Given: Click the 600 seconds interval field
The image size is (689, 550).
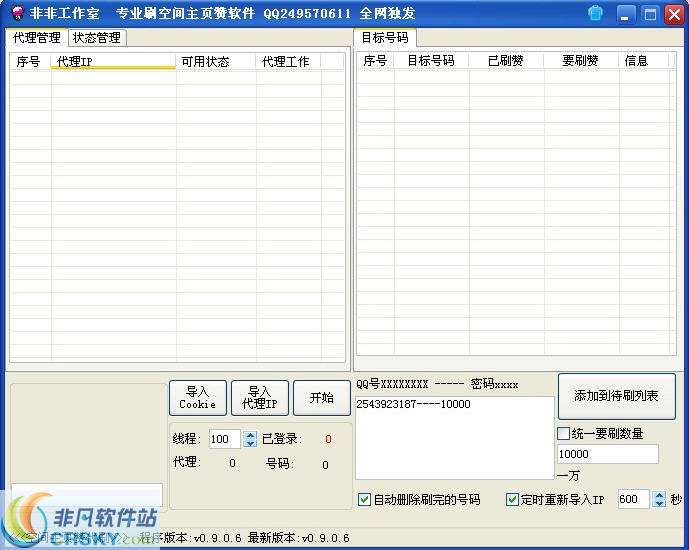Looking at the screenshot, I should (633, 499).
